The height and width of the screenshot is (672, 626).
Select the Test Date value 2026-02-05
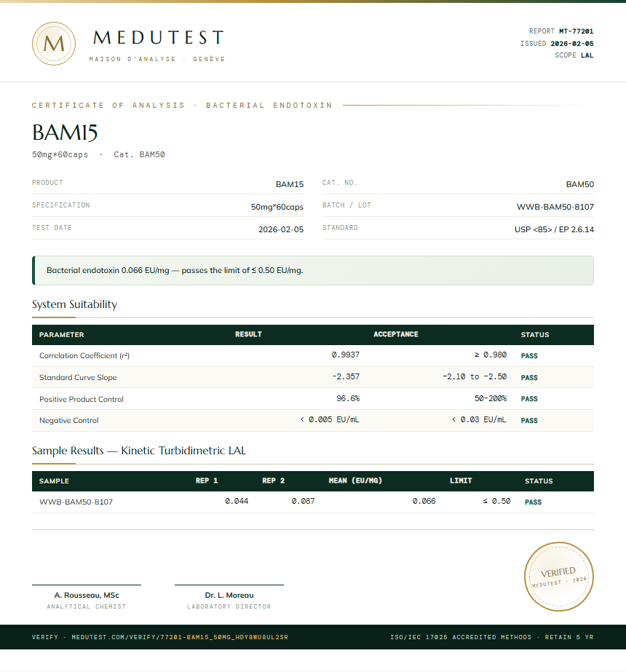tap(281, 229)
